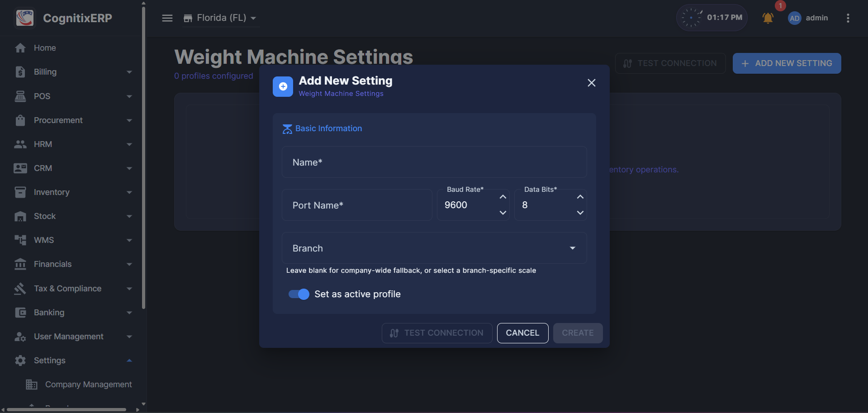Screen dimensions: 868x413
Task: Click the clock time widget
Action: coord(712,18)
